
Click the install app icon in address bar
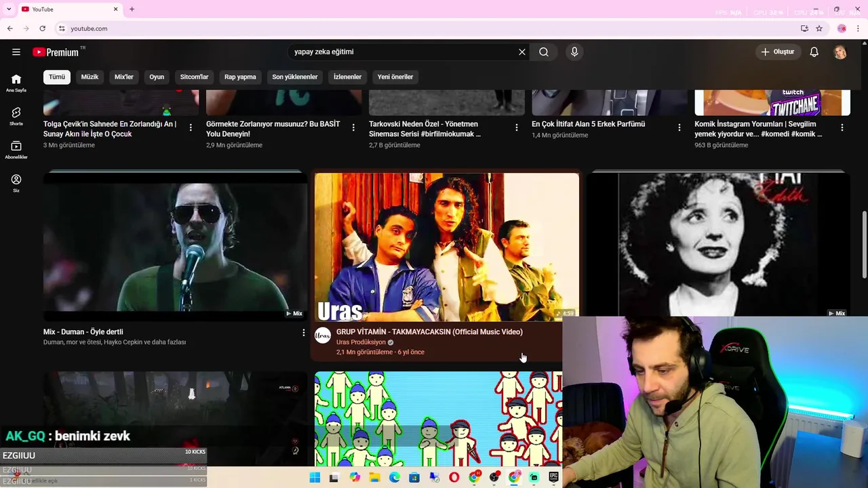(x=804, y=28)
